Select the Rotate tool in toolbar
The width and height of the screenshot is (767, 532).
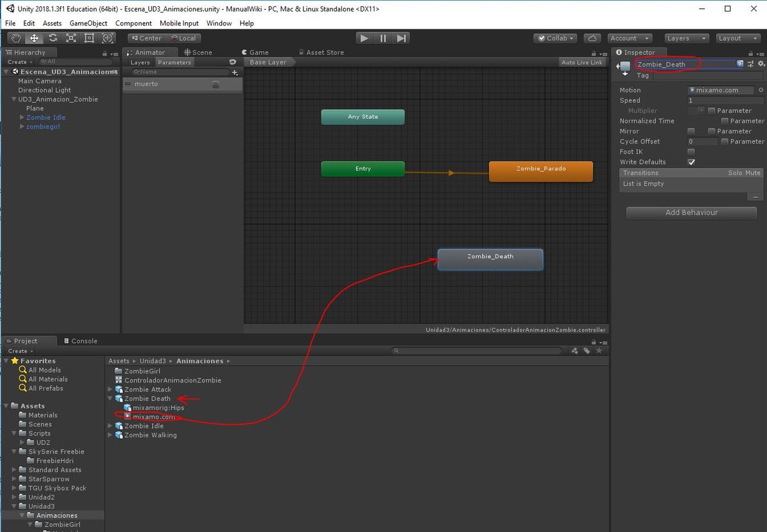53,38
